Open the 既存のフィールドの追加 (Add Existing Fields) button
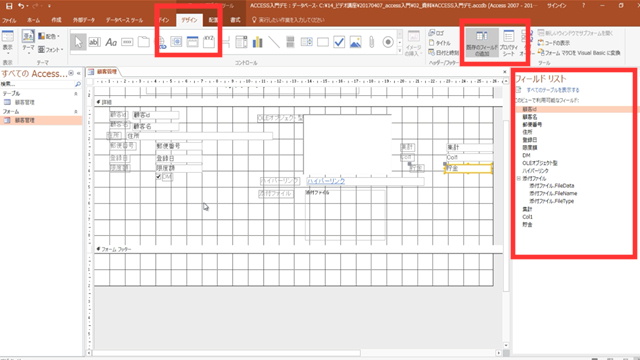640x360 pixels. 482,42
